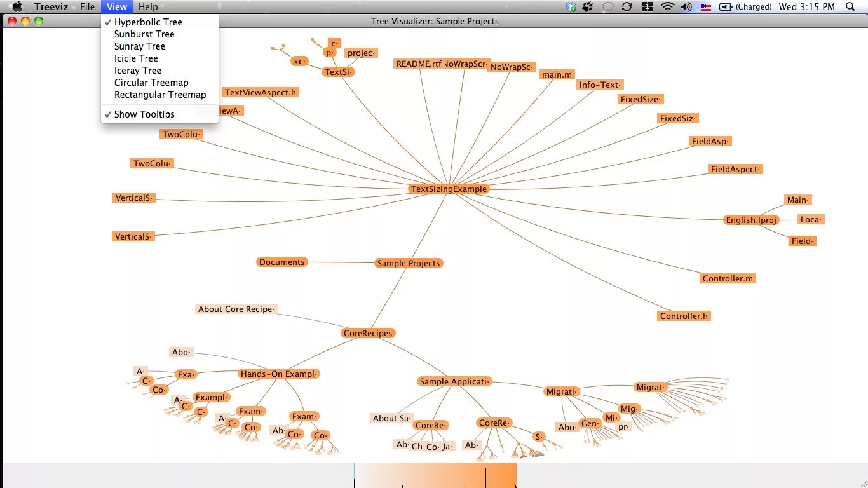Click the battery status icon

(x=726, y=7)
